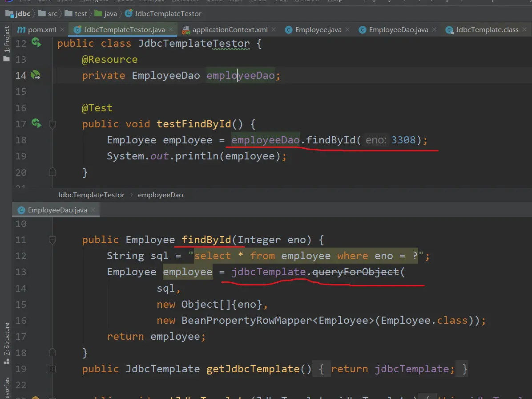This screenshot has height=399, width=532.
Task: Click the jdbc breadcrumb in navigation bar
Action: pos(22,13)
